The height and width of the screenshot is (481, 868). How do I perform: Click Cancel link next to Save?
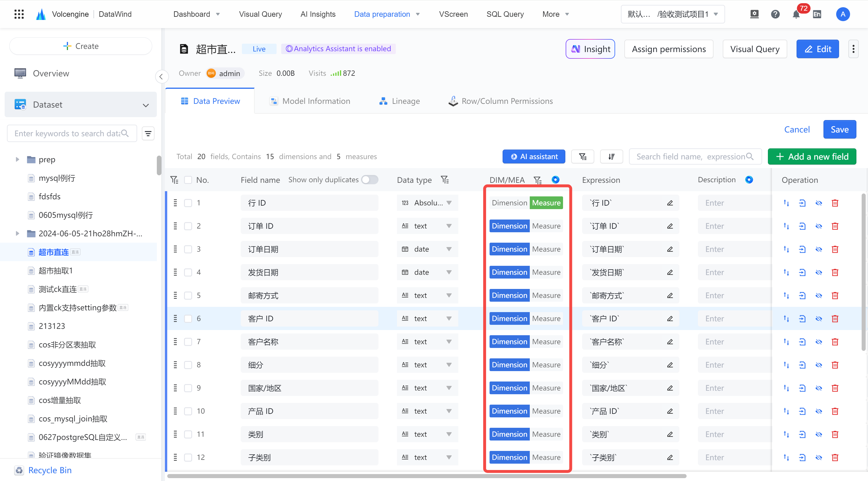pyautogui.click(x=797, y=130)
